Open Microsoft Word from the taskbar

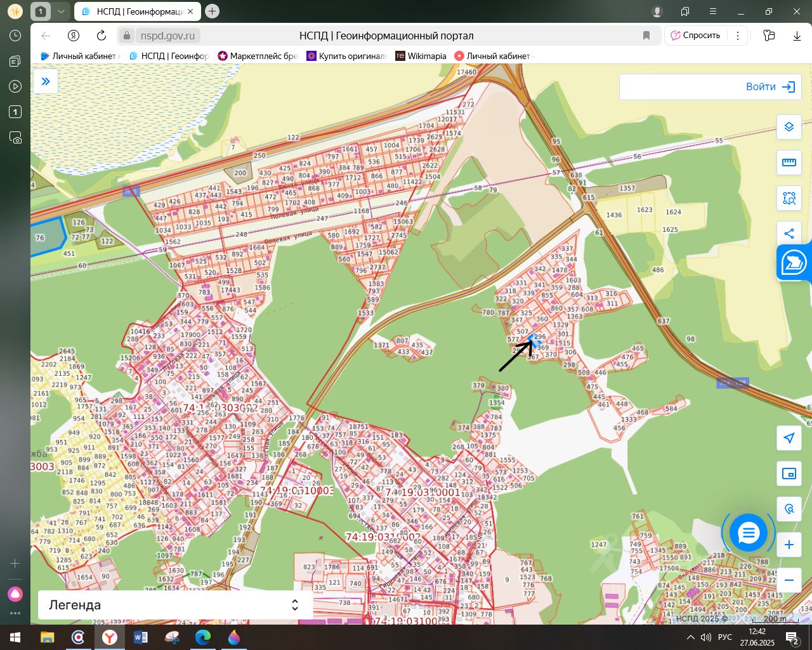[140, 637]
